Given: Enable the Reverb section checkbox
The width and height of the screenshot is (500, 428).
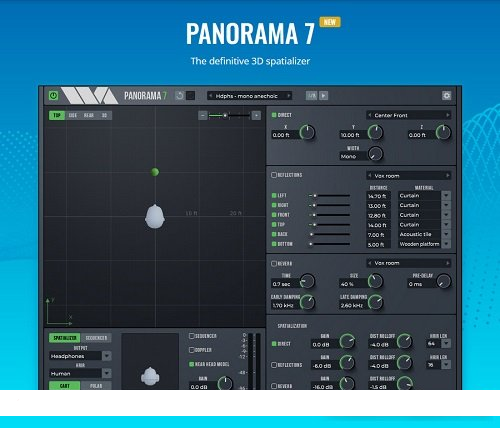Looking at the screenshot, I should 274,264.
